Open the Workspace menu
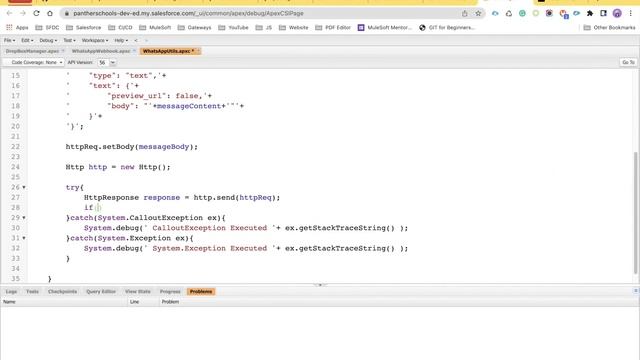The image size is (640, 360). pyautogui.click(x=95, y=40)
